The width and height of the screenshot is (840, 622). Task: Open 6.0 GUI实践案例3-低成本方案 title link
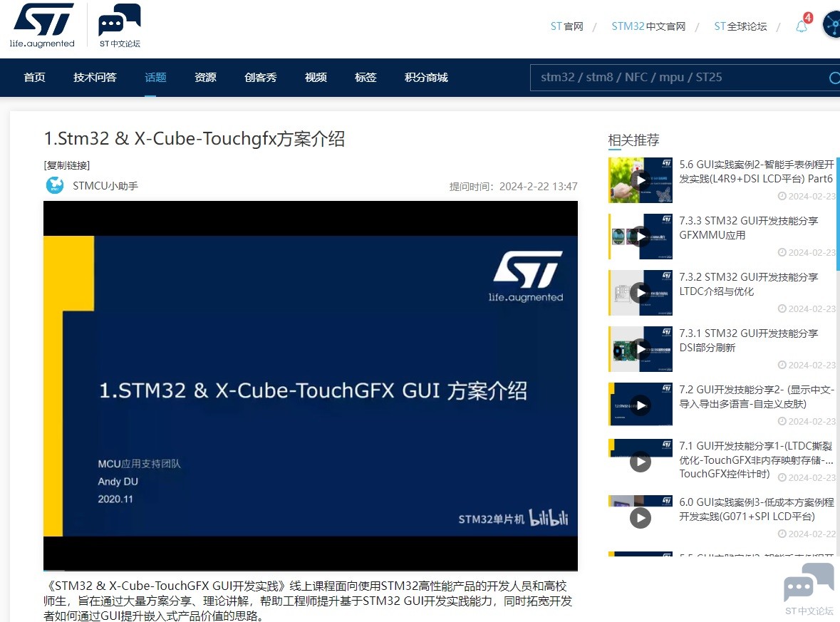[757, 509]
